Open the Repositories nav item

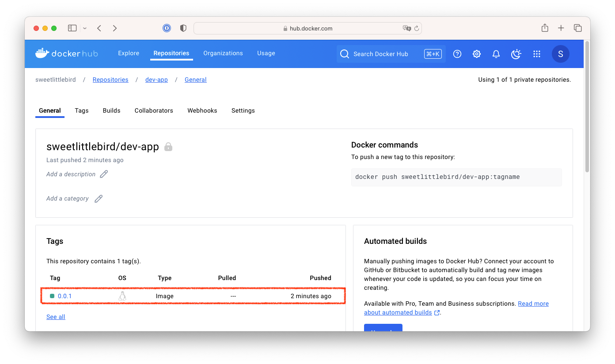coord(171,53)
